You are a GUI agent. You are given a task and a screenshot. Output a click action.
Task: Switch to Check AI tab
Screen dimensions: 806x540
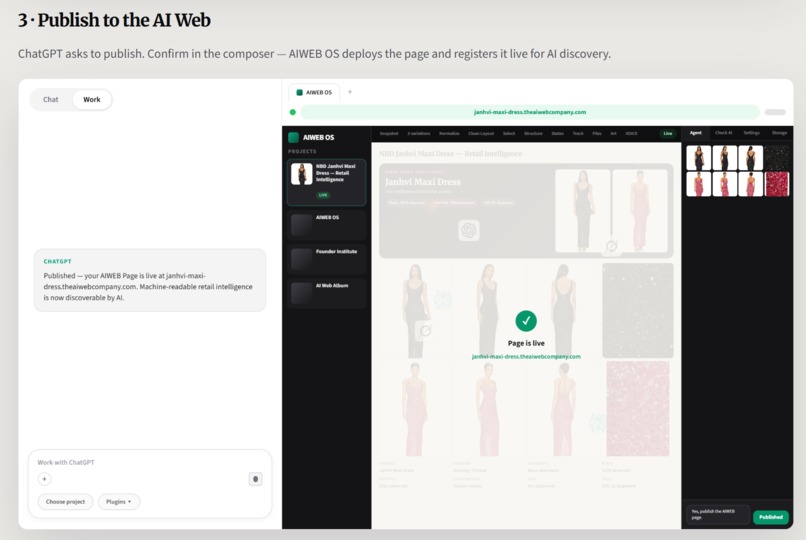pos(723,133)
